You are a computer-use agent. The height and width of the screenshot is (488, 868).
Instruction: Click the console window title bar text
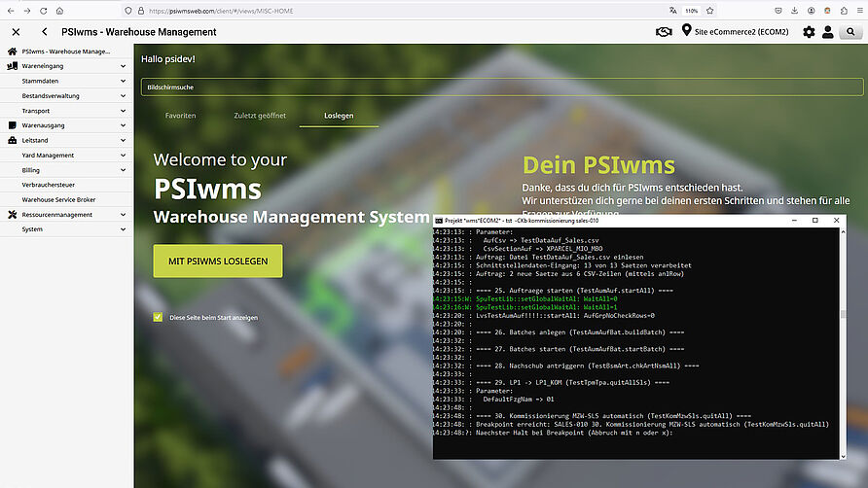coord(522,221)
